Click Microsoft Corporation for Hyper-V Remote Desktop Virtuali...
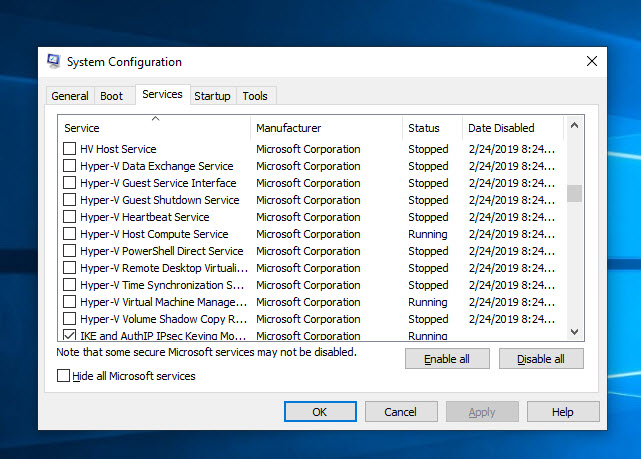 [308, 268]
